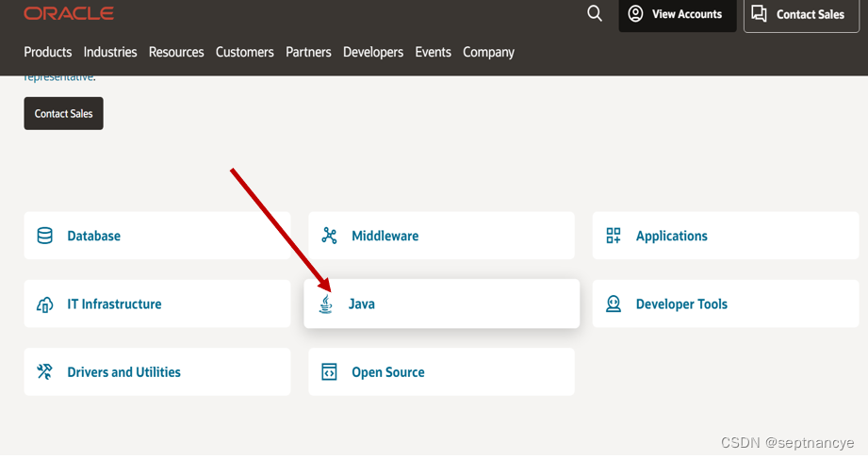Open the IT Infrastructure link
868x459 pixels.
coord(157,304)
